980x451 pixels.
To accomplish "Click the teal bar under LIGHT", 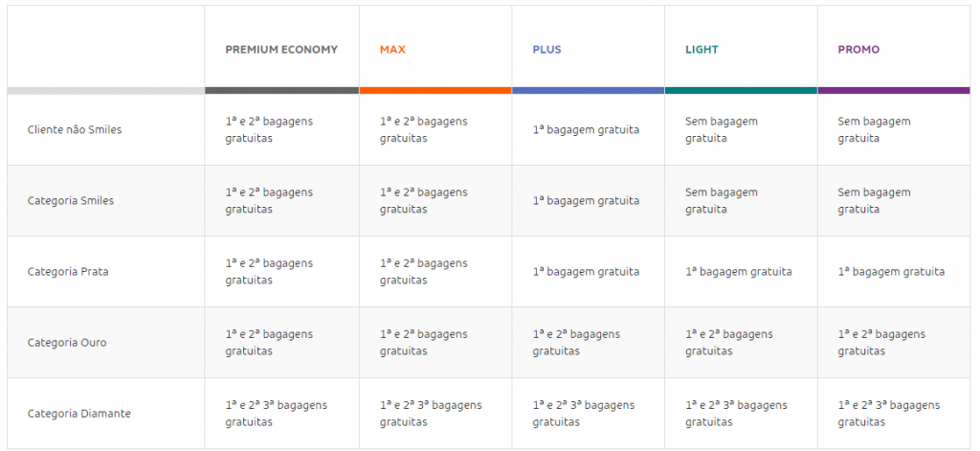I will tap(741, 90).
